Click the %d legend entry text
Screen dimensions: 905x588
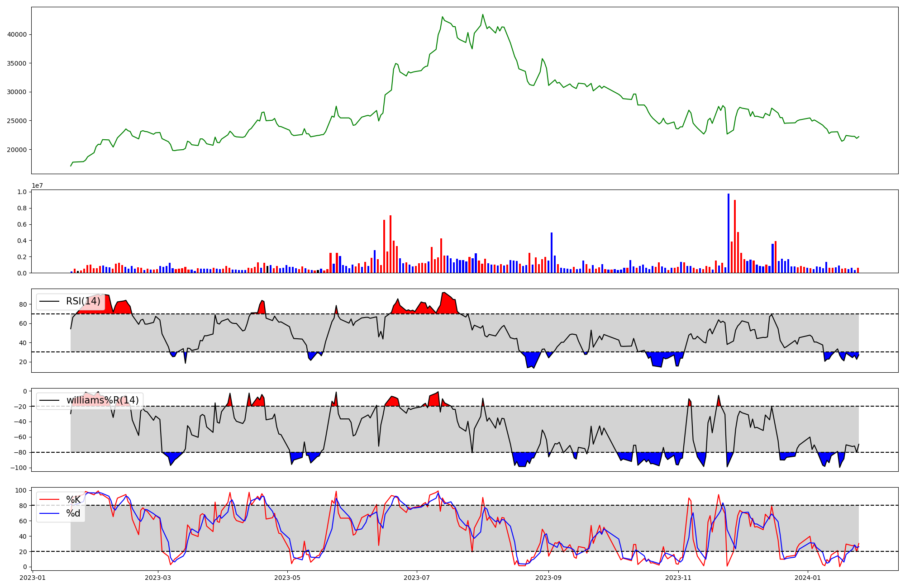(73, 513)
